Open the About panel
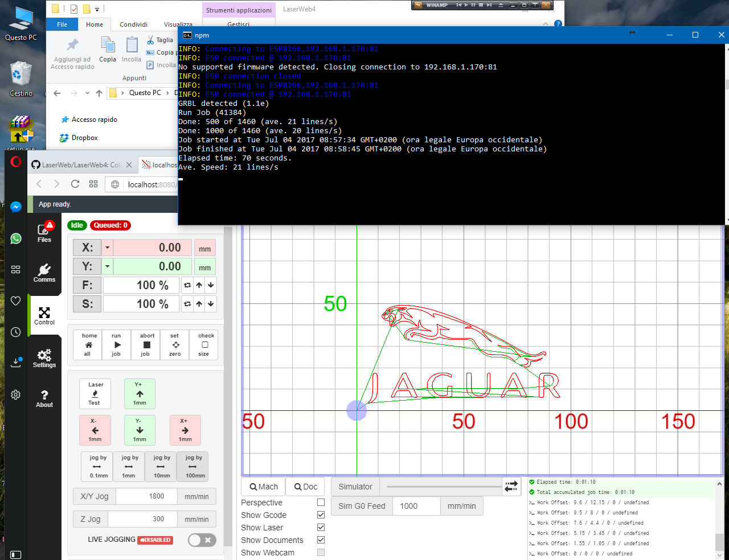The image size is (729, 560). point(44,398)
